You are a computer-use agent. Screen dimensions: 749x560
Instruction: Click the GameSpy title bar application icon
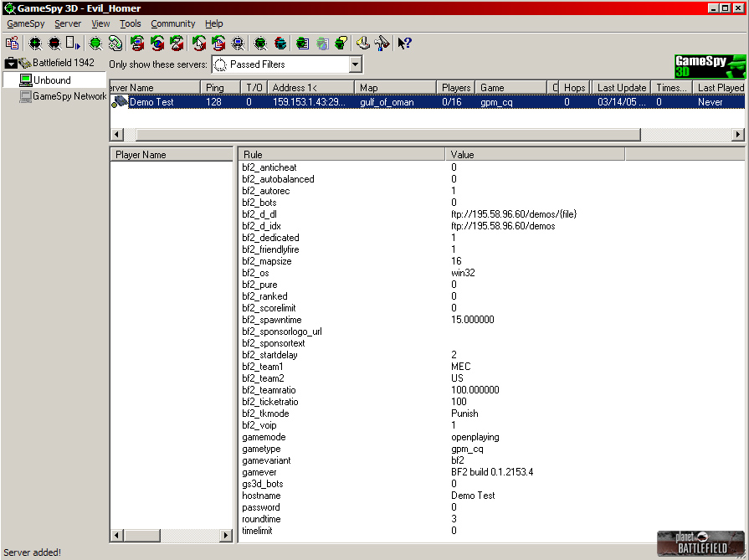(9, 8)
